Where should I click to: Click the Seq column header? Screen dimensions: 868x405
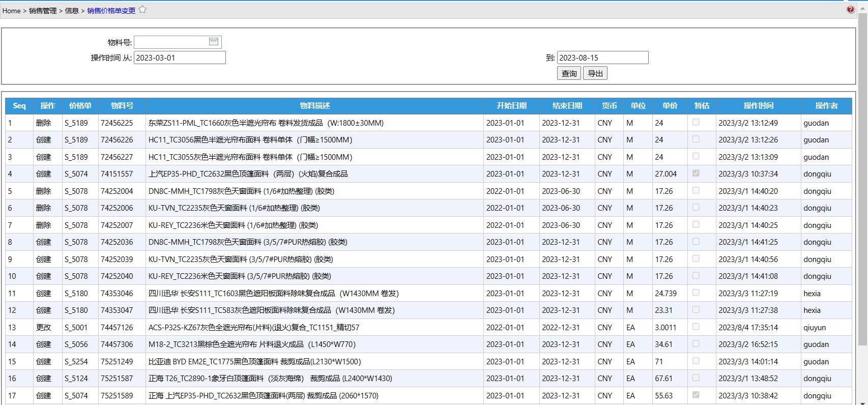click(x=19, y=106)
